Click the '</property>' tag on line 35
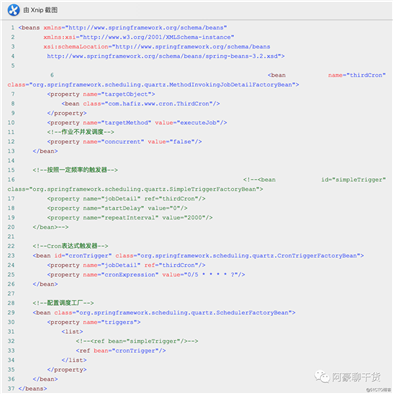This screenshot has height=394, width=393. [67, 370]
